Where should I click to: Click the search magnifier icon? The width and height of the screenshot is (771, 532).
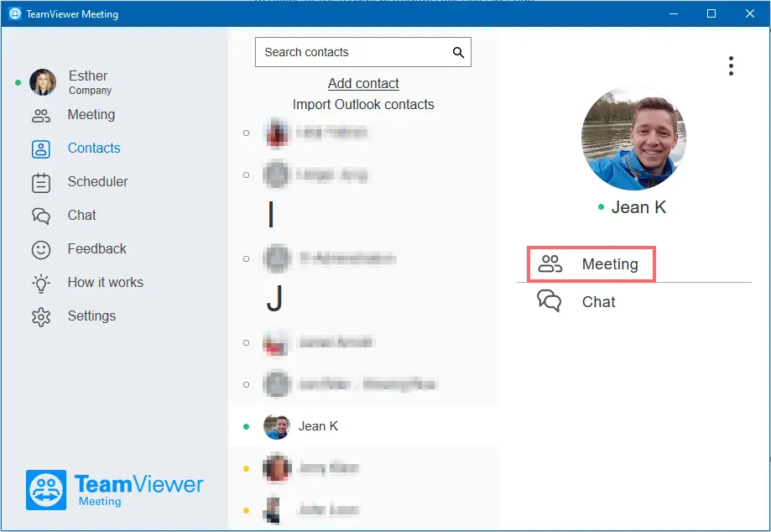(x=458, y=52)
